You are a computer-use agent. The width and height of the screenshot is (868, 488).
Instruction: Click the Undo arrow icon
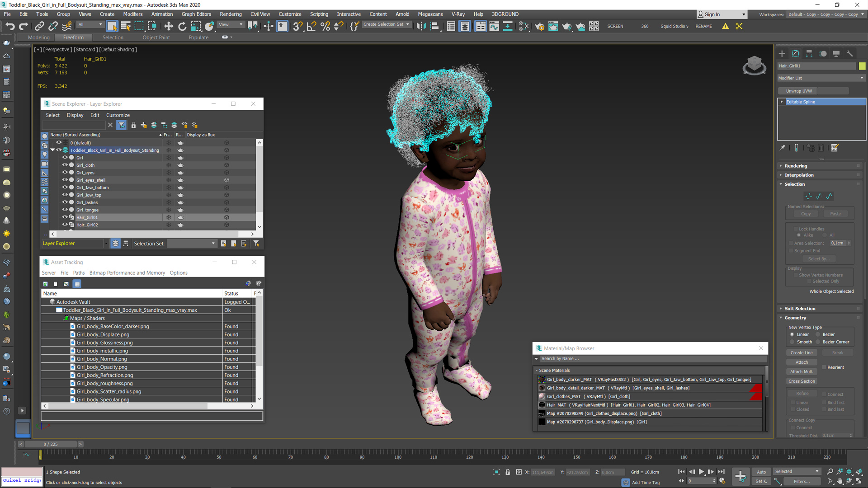click(10, 26)
